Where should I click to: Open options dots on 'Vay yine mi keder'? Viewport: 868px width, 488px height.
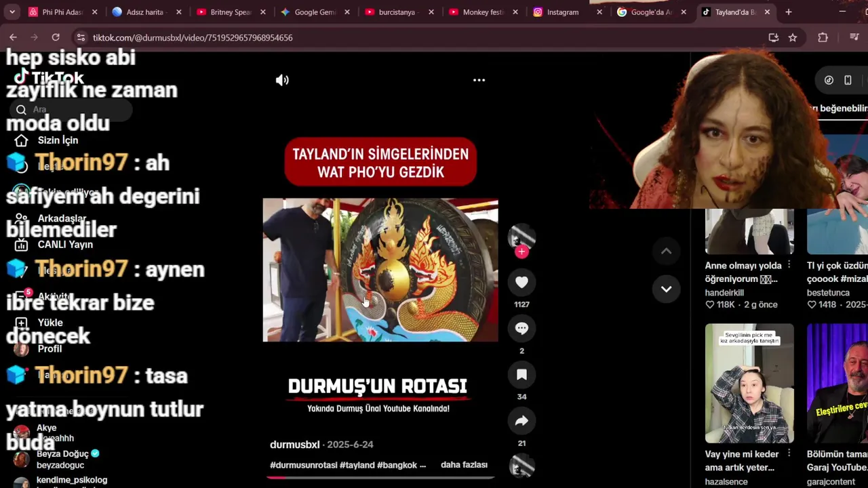(789, 454)
